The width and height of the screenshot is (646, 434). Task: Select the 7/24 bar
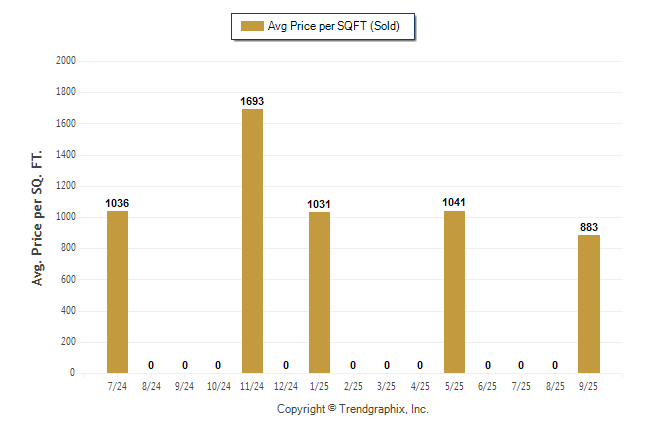pos(117,292)
